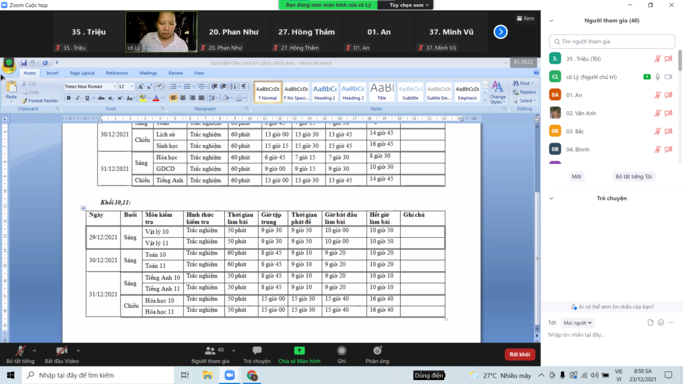Open Ai có thể xem tin nhắn link
This screenshot has height=384, width=683.
[x=612, y=307]
